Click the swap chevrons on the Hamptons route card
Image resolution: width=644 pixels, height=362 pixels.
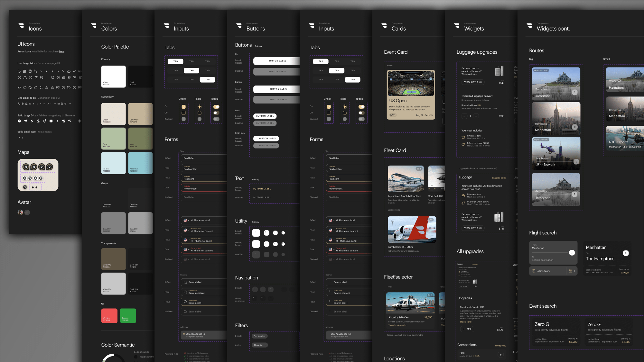(575, 92)
